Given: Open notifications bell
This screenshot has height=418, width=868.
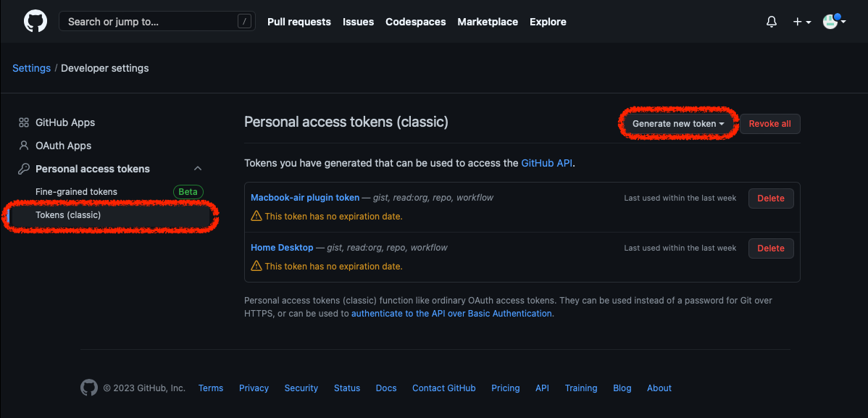Looking at the screenshot, I should (x=771, y=22).
